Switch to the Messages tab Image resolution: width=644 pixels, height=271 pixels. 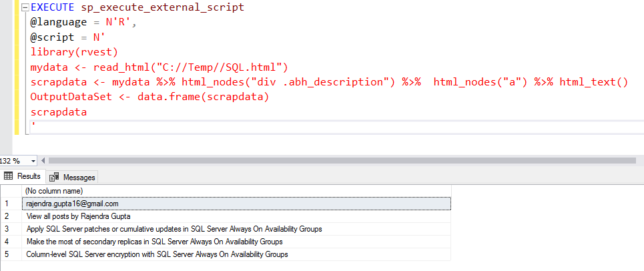point(72,178)
